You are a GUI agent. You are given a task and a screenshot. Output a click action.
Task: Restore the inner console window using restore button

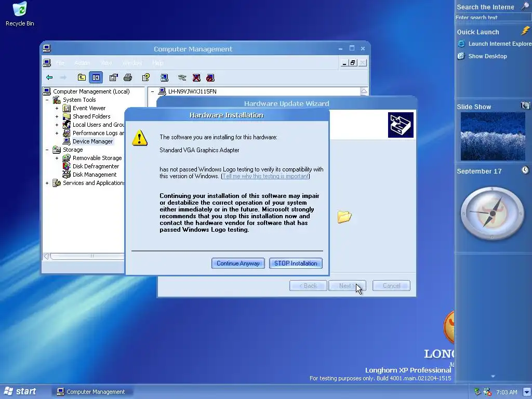[x=353, y=63]
